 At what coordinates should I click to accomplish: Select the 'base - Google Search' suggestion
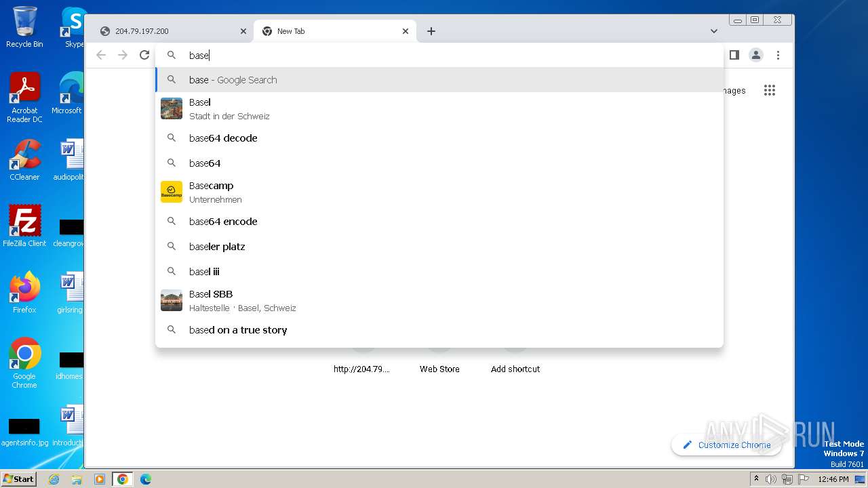[x=439, y=80]
